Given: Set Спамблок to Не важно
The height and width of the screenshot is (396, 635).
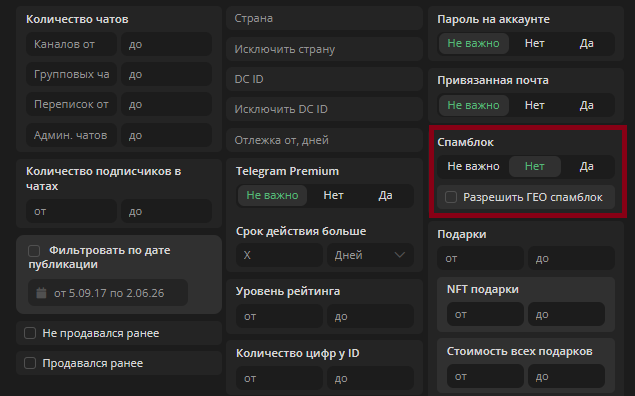Looking at the screenshot, I should 473,166.
